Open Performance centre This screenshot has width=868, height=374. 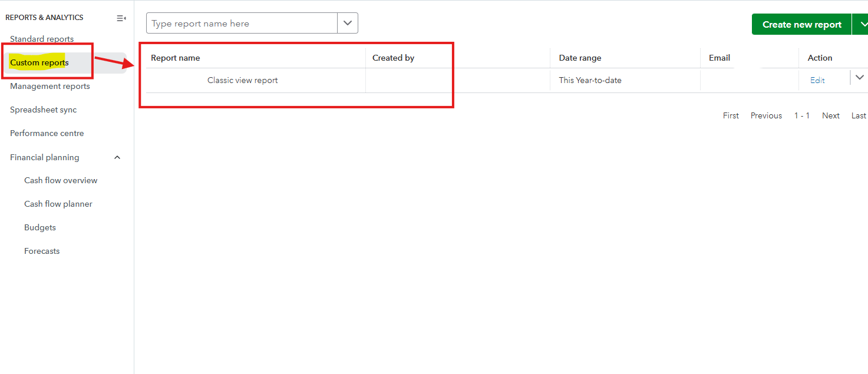tap(47, 133)
